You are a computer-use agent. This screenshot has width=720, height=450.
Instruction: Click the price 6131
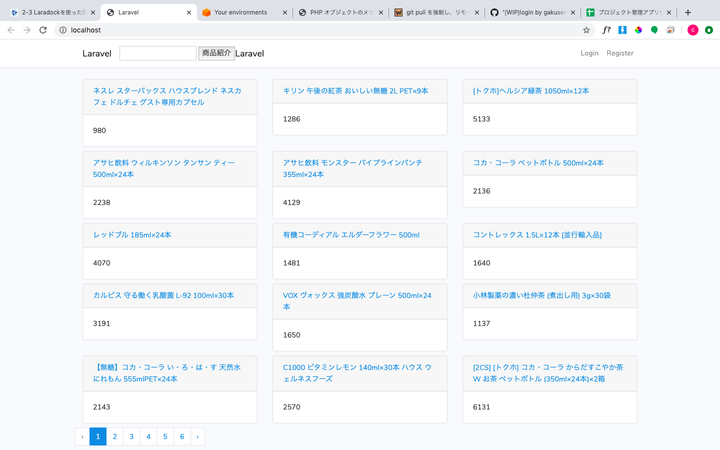coord(482,407)
